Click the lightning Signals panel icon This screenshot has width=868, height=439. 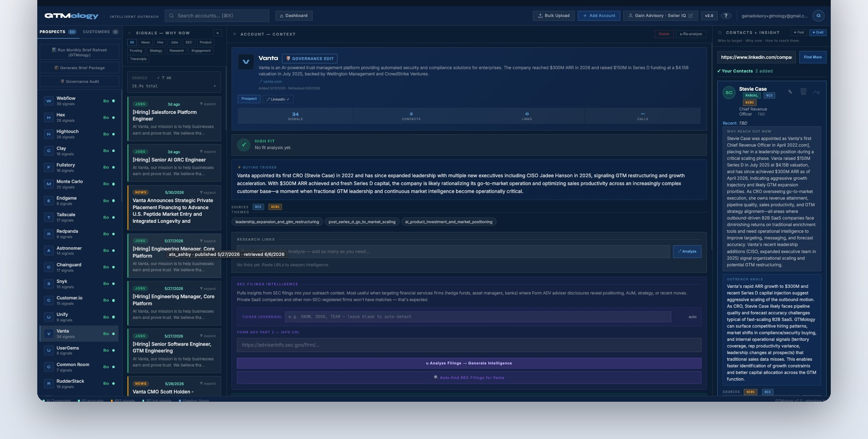pos(130,33)
